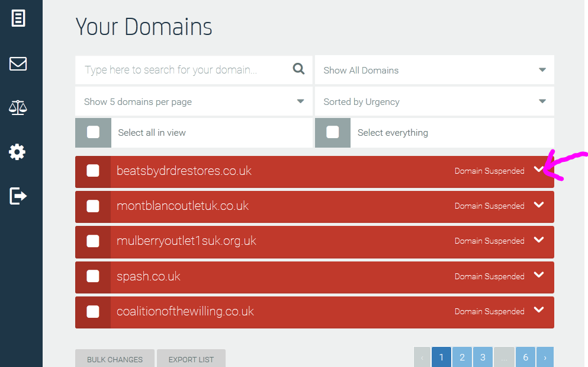Viewport: 588px width, 367px height.
Task: Go to pagination page 1
Action: [x=441, y=358]
